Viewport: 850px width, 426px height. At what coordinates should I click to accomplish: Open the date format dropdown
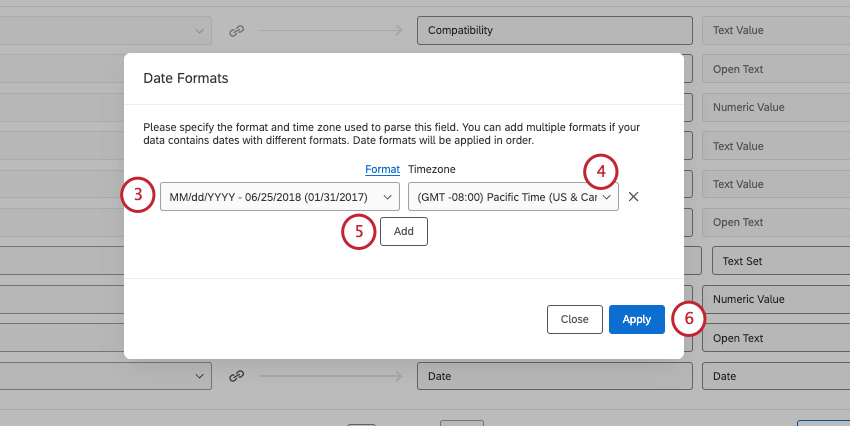[279, 197]
